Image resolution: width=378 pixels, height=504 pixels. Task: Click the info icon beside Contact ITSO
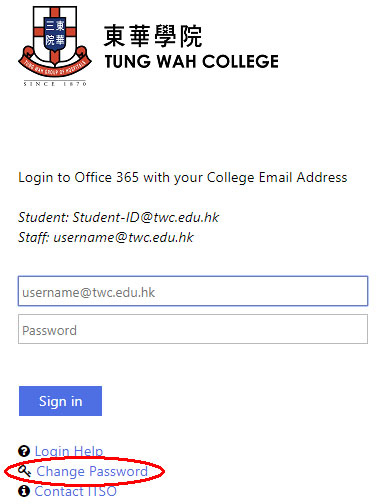click(24, 491)
